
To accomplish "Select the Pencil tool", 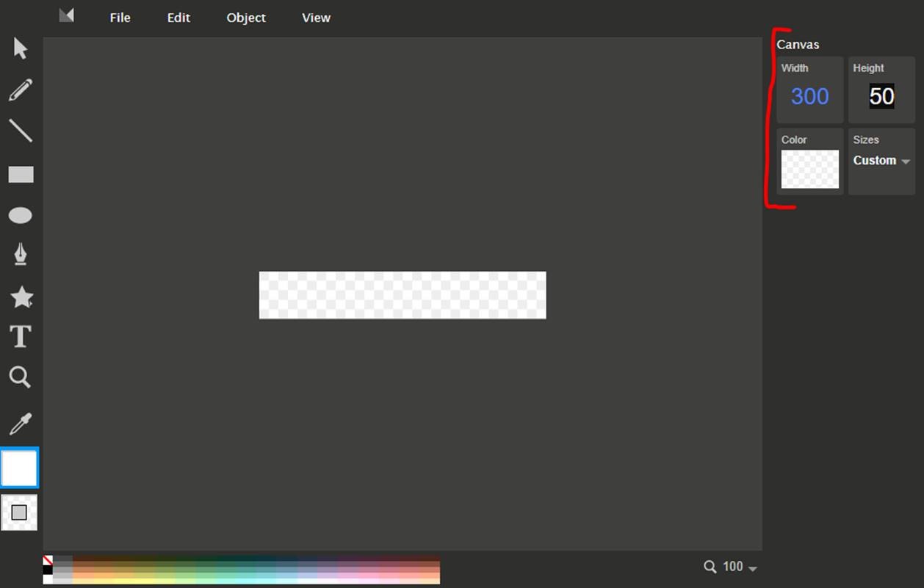I will [x=20, y=89].
